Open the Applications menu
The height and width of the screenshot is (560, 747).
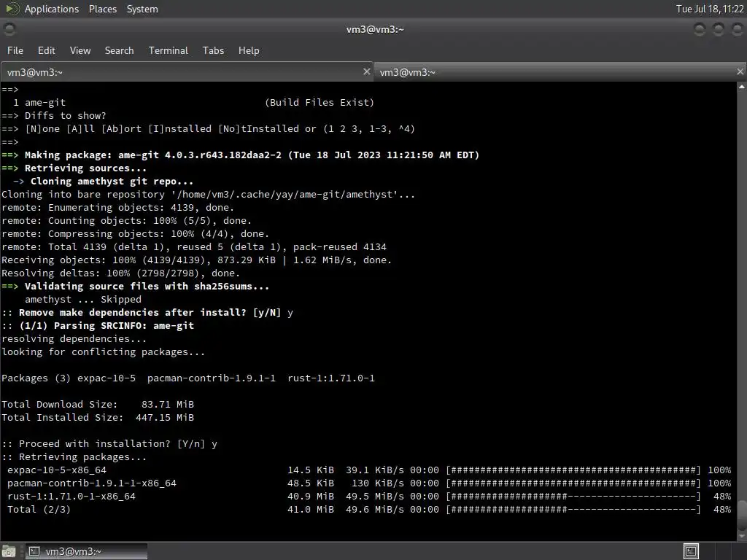(52, 9)
